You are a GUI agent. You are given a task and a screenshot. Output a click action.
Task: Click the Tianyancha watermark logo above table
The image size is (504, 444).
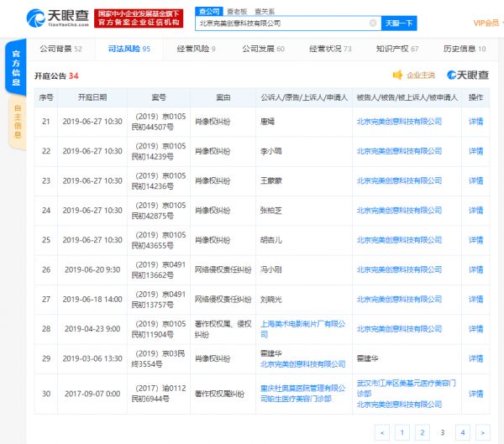coord(468,75)
